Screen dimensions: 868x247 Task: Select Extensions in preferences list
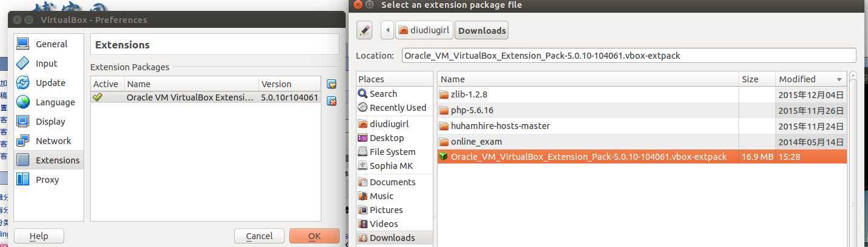coord(48,160)
